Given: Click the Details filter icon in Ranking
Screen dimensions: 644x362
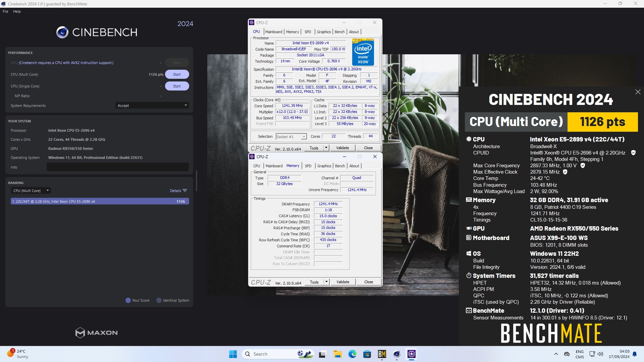Looking at the screenshot, I should coord(185,191).
